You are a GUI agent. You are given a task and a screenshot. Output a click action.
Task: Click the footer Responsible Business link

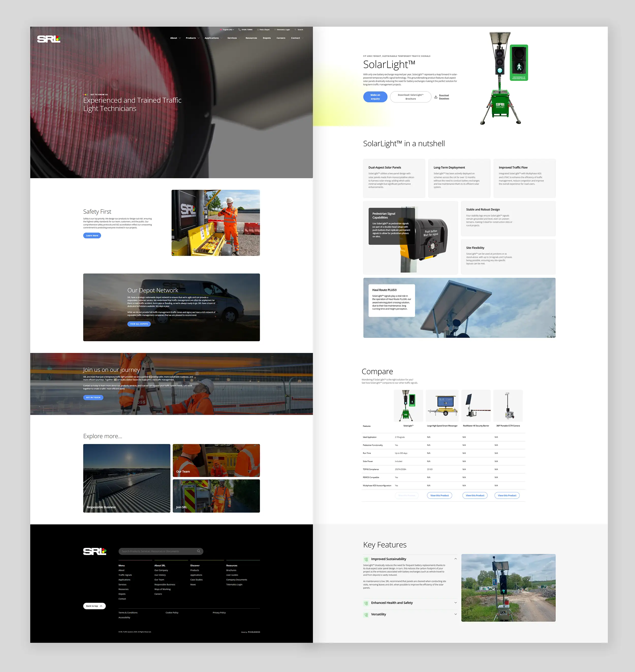coord(165,585)
